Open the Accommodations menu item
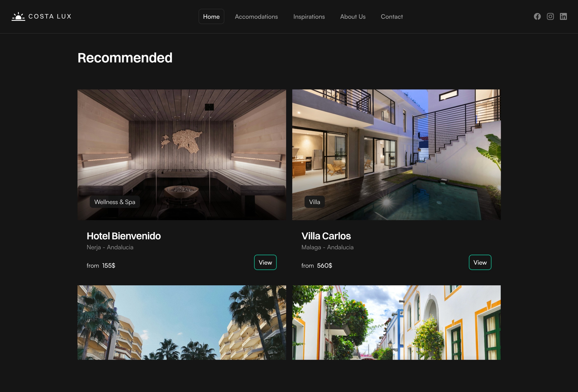Image resolution: width=578 pixels, height=392 pixels. click(x=256, y=16)
